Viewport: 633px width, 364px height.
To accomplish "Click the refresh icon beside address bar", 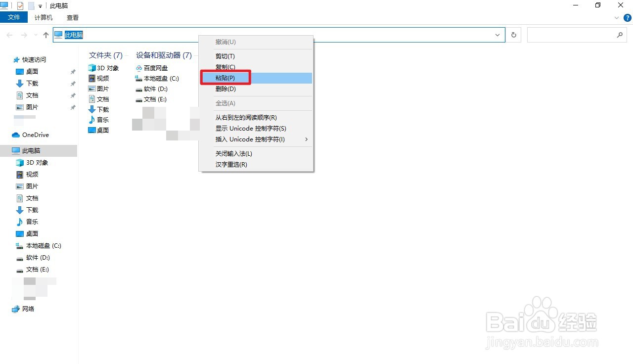I will point(513,35).
